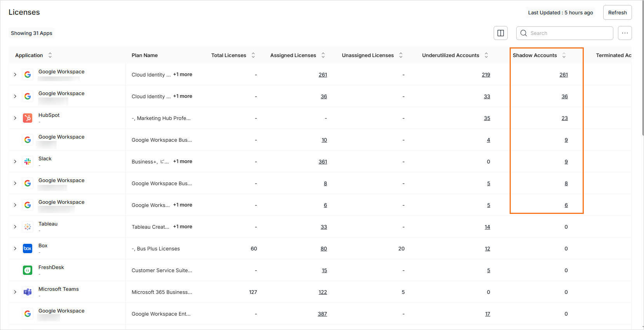Sort by Underutilized Accounts column arrows
Screen dimensions: 644x330
coord(486,55)
